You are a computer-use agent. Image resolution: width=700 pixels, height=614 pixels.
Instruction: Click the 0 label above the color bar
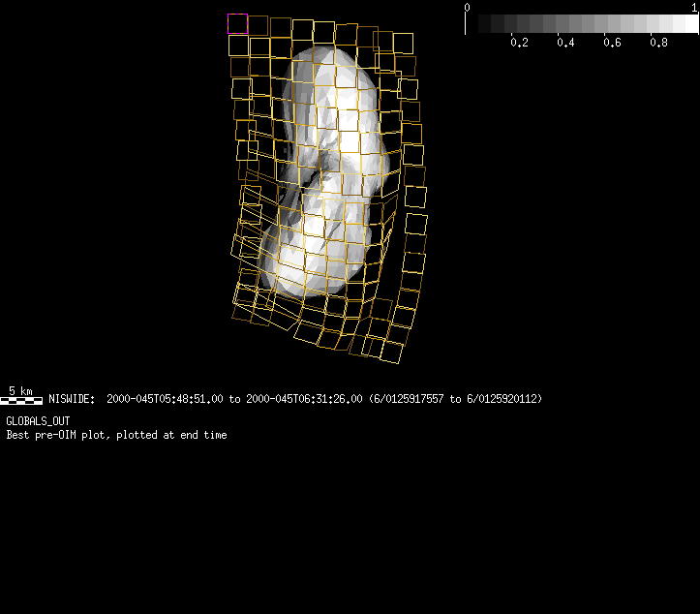pyautogui.click(x=467, y=8)
